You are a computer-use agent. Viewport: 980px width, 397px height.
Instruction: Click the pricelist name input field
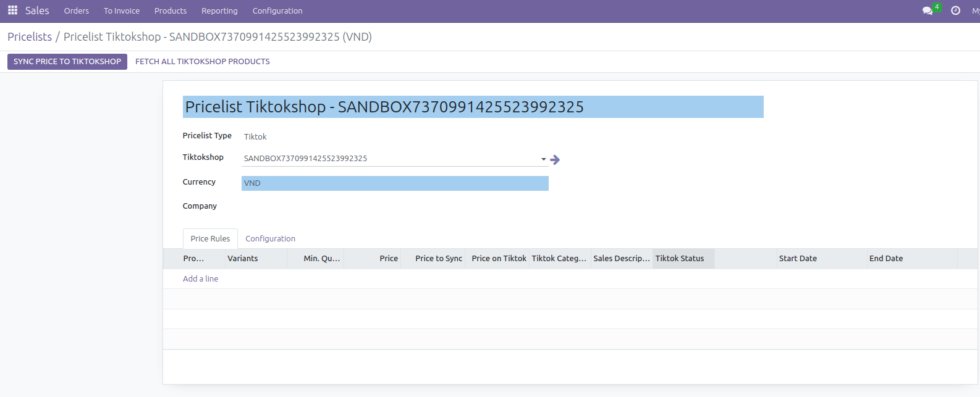coord(473,107)
